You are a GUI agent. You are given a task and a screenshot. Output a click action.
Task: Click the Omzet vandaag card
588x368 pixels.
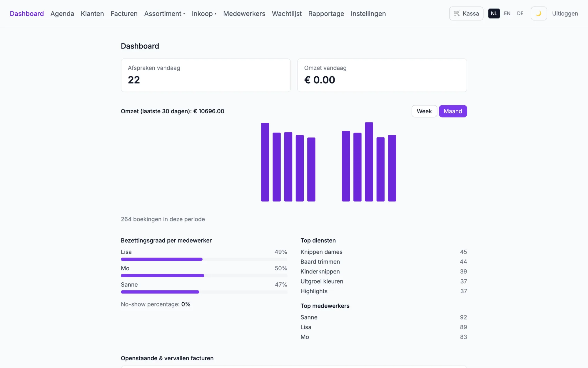coord(382,75)
